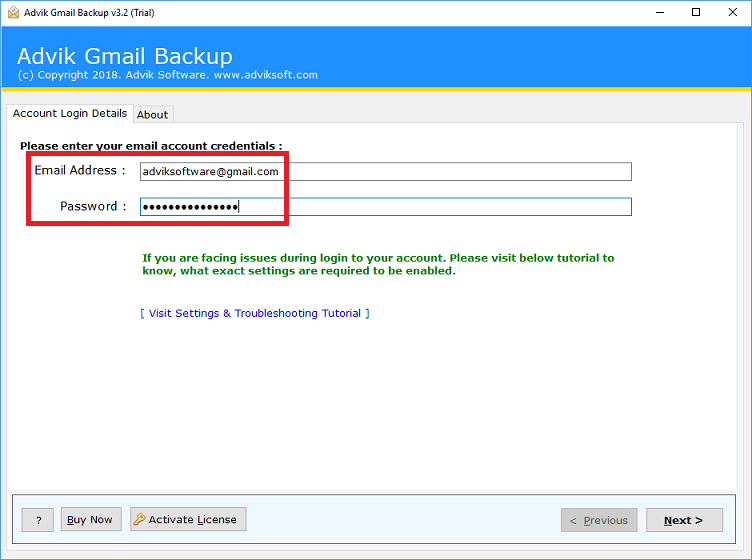Image resolution: width=752 pixels, height=560 pixels.
Task: Click the Next button
Action: click(x=684, y=520)
